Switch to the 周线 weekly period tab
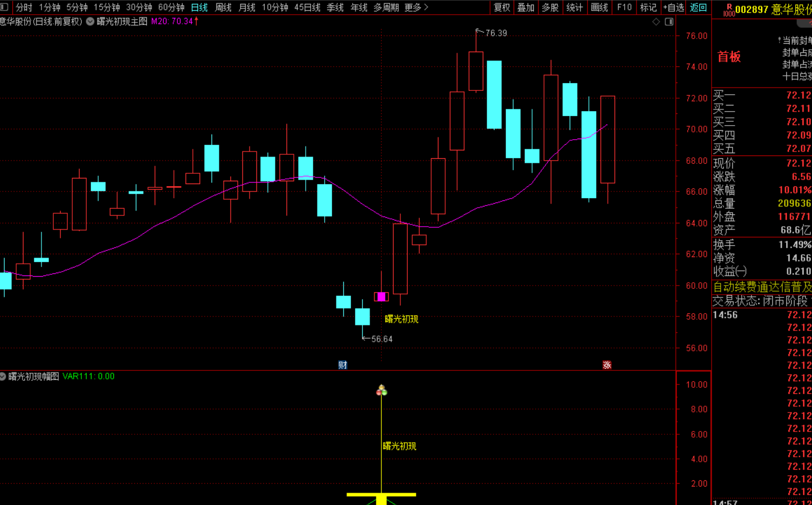The width and height of the screenshot is (812, 505). [223, 7]
